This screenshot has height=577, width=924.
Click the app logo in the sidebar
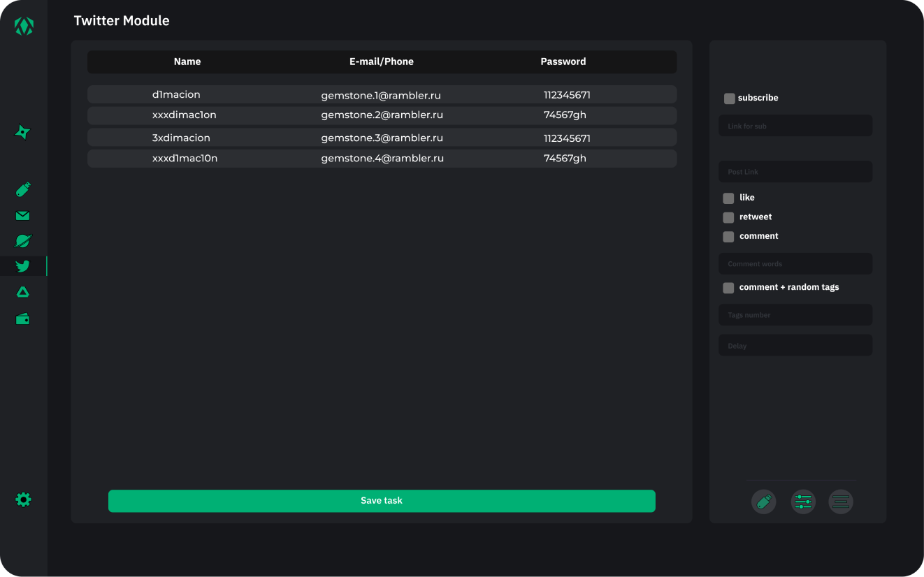pyautogui.click(x=24, y=27)
